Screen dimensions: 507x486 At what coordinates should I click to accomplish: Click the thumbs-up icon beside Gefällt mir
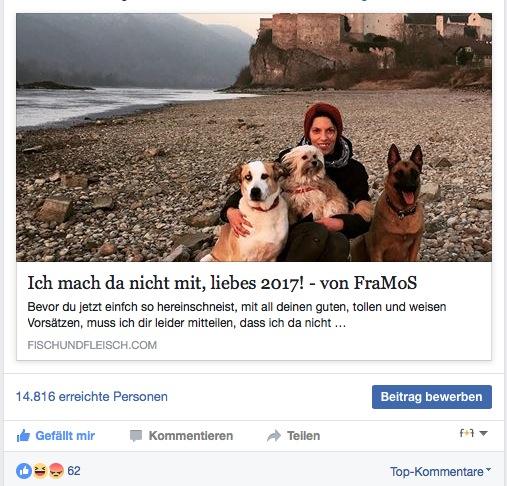pyautogui.click(x=23, y=436)
